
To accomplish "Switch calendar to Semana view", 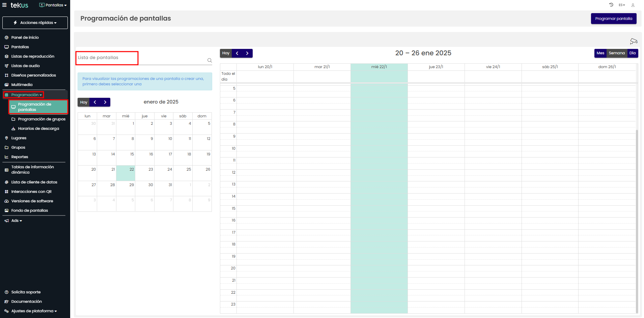I will pos(617,53).
